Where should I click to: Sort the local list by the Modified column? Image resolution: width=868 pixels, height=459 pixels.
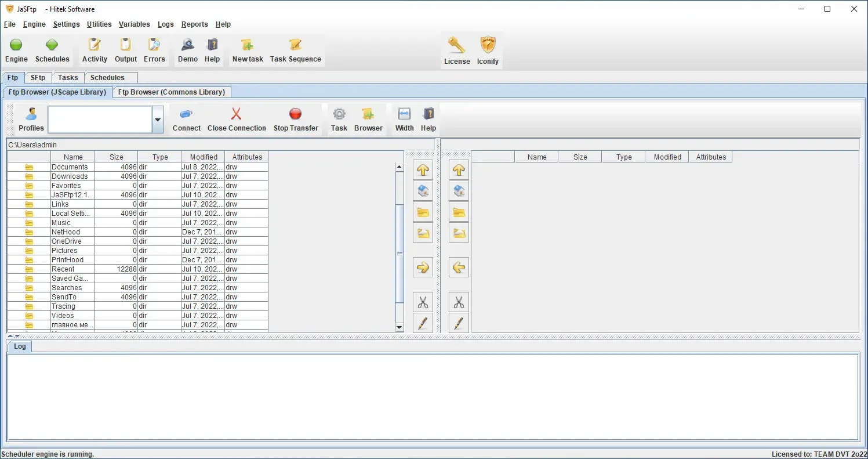coord(204,157)
